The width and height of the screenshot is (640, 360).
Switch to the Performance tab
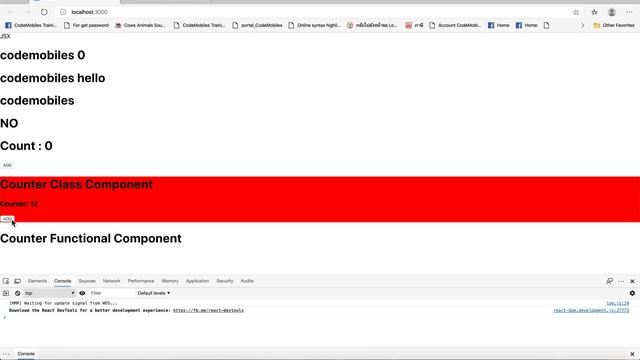[141, 281]
